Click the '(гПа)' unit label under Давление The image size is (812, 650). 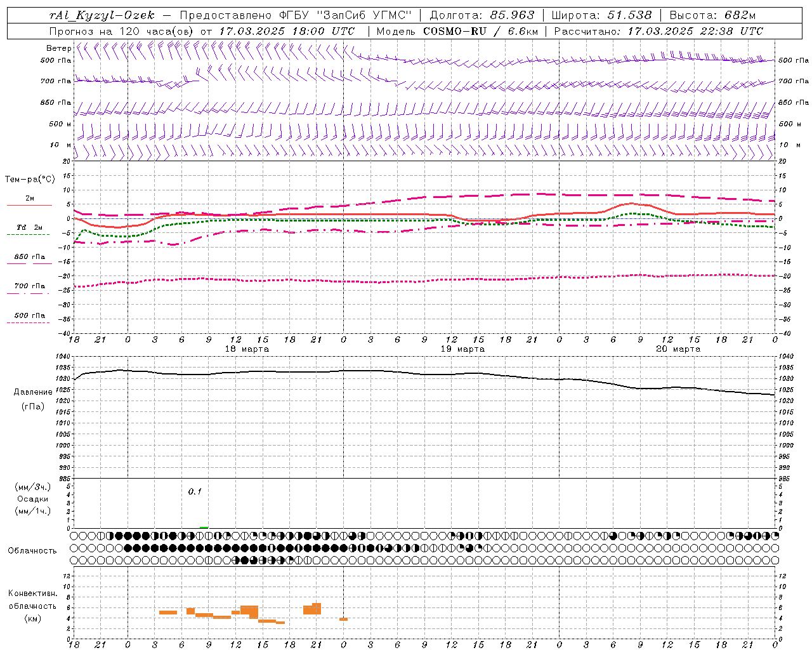(x=32, y=407)
